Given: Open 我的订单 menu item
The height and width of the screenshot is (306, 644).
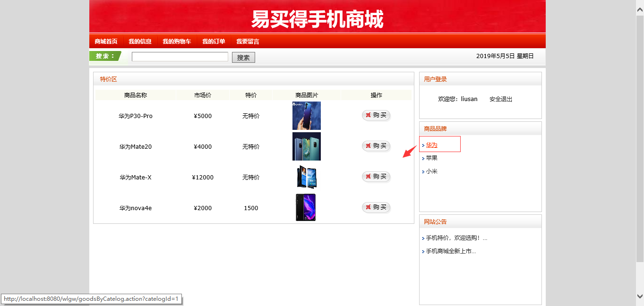Looking at the screenshot, I should [214, 42].
